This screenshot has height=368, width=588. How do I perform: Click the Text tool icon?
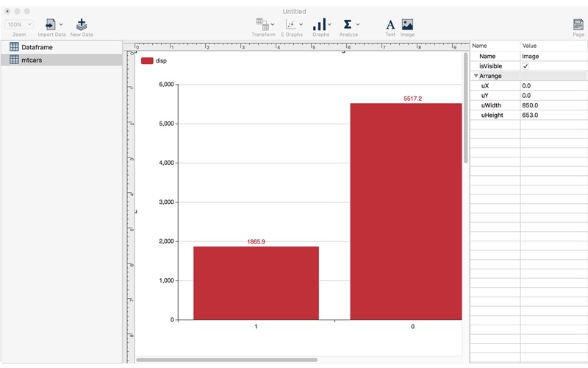point(390,25)
